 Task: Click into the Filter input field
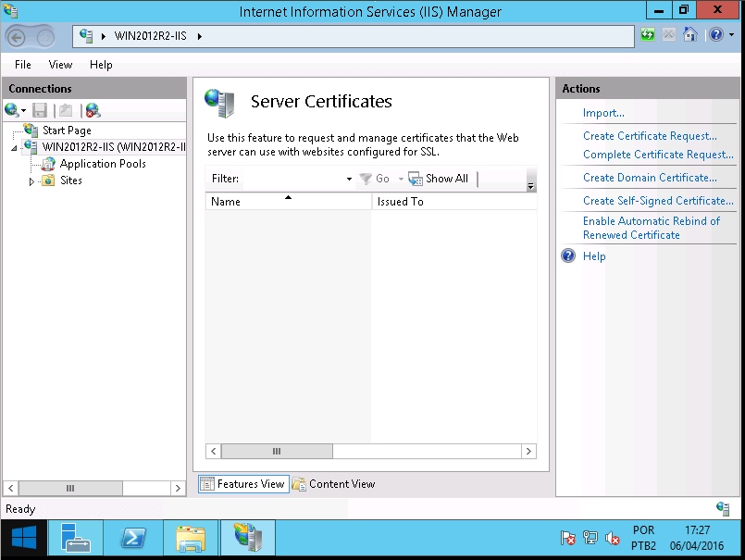[x=293, y=179]
